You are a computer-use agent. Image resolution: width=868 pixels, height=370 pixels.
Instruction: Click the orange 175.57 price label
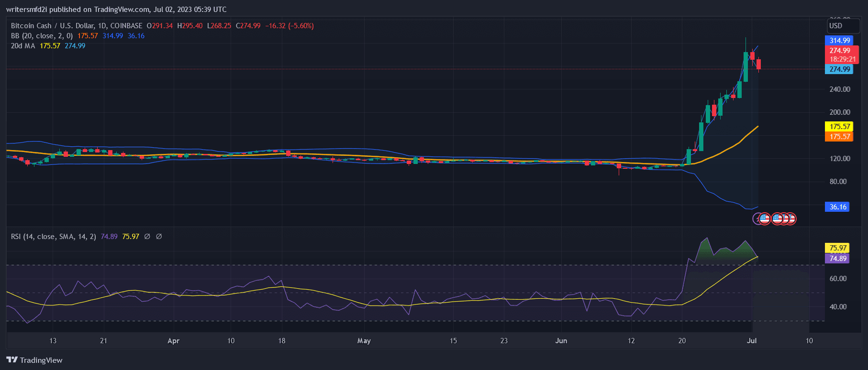[x=839, y=137]
